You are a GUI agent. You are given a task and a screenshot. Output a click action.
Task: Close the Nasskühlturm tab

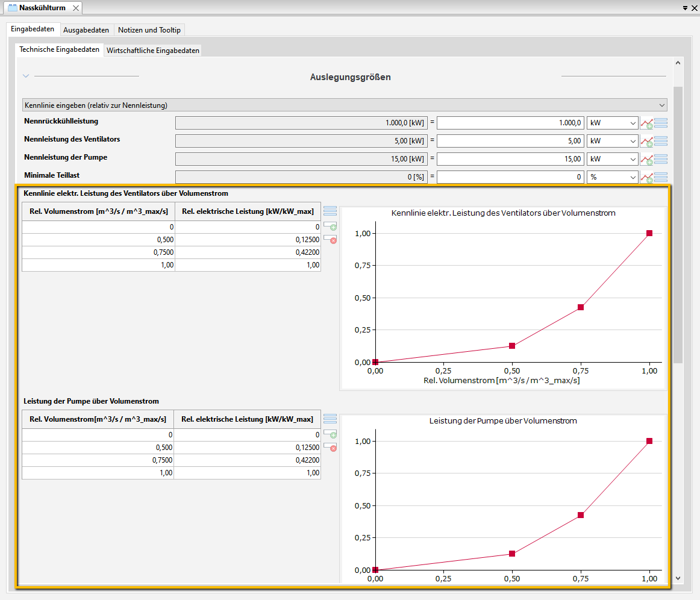point(75,8)
